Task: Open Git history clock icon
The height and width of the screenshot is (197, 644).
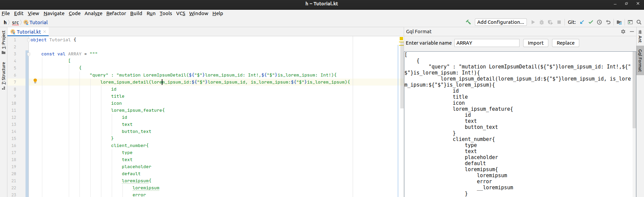Action: [599, 22]
